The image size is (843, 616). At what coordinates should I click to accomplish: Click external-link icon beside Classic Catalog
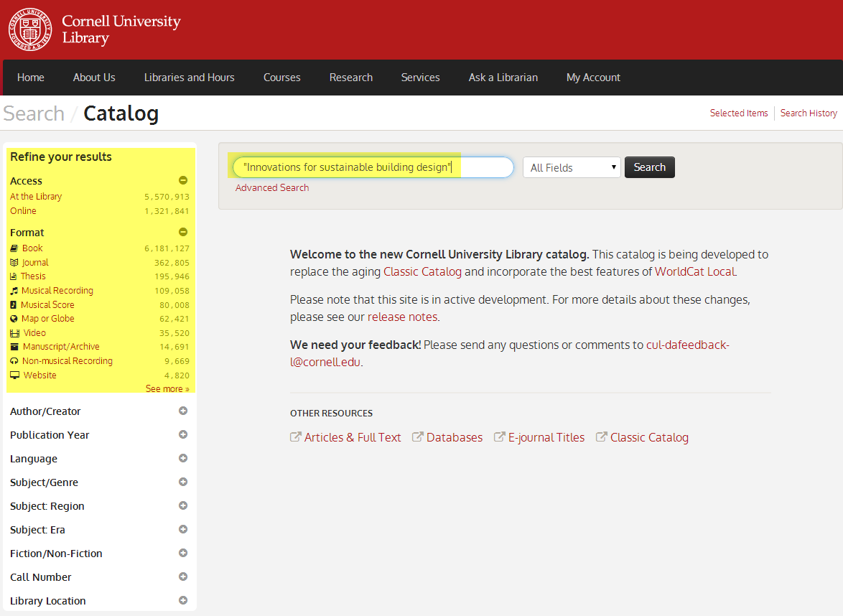coord(601,437)
